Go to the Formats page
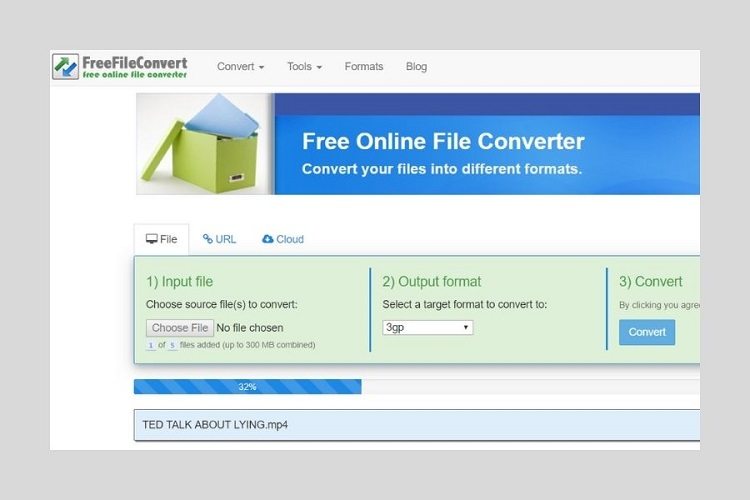750x500 pixels. tap(364, 67)
